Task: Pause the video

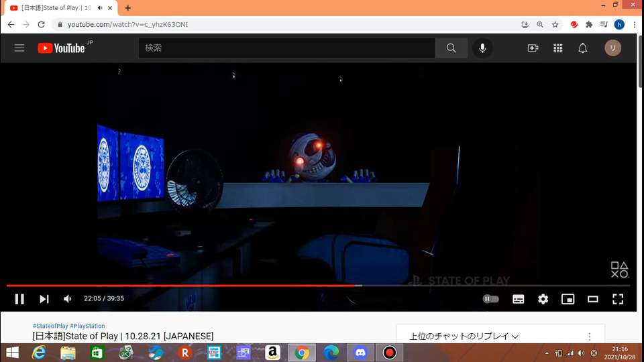Action: [19, 299]
